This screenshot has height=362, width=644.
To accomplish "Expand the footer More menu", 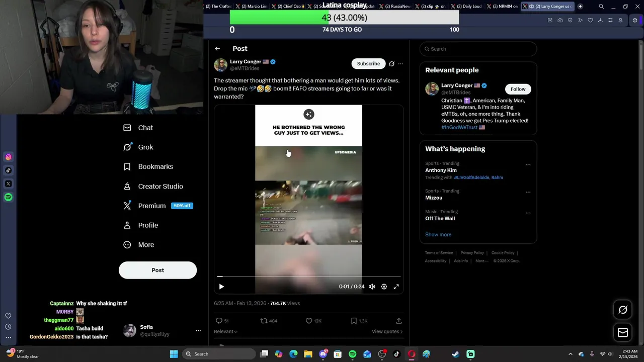I will tap(482, 261).
